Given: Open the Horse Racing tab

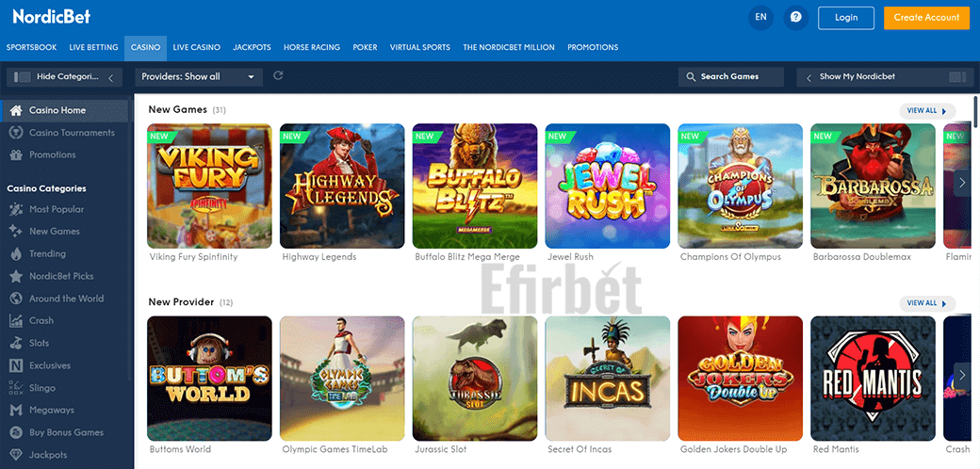Looking at the screenshot, I should click(x=312, y=47).
